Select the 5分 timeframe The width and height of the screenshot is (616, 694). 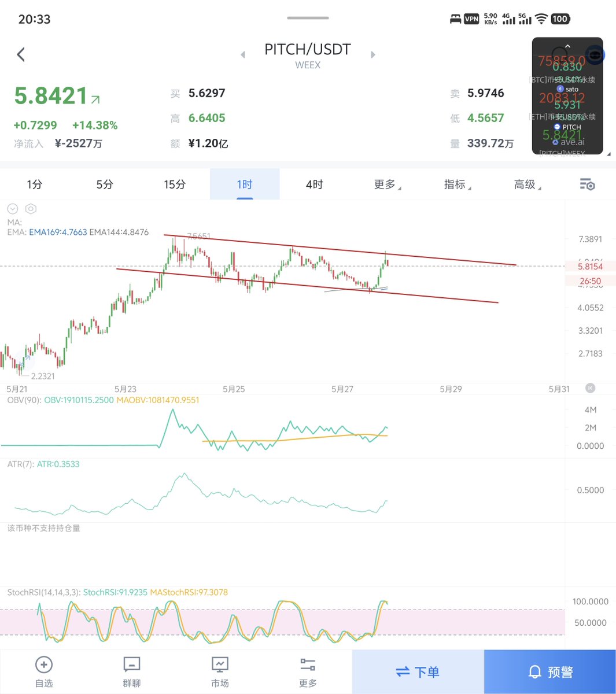click(105, 184)
